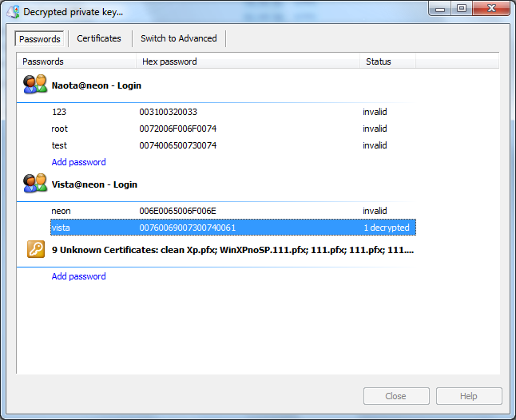Select the neon password row
Screen dimensions: 516x420
62,211
